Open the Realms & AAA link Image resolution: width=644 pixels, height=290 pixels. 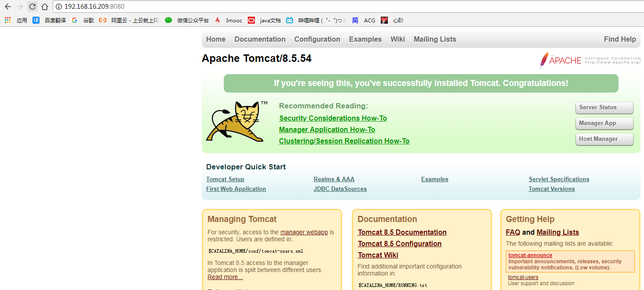334,179
